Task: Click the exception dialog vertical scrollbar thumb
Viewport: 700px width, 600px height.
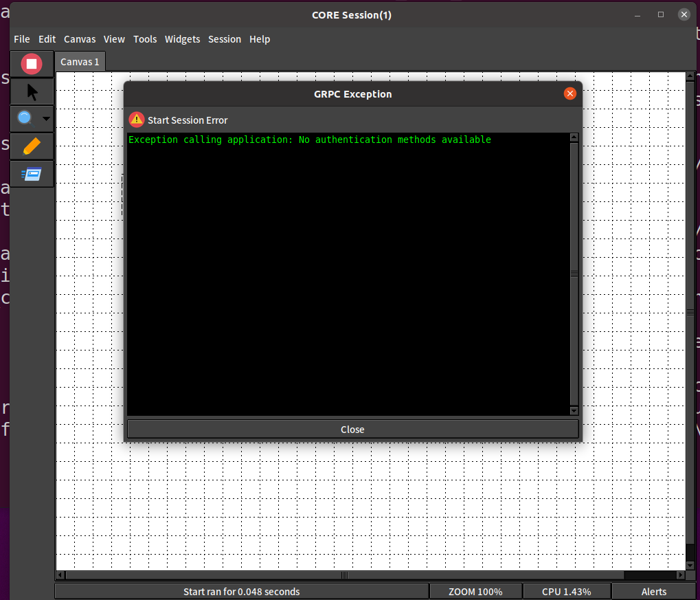Action: 574,274
